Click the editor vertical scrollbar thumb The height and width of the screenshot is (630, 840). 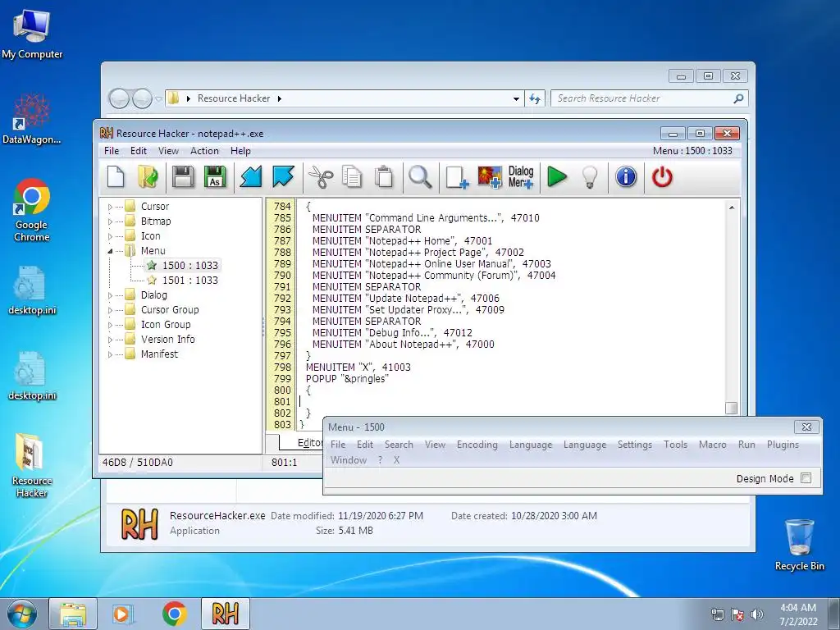coord(731,408)
